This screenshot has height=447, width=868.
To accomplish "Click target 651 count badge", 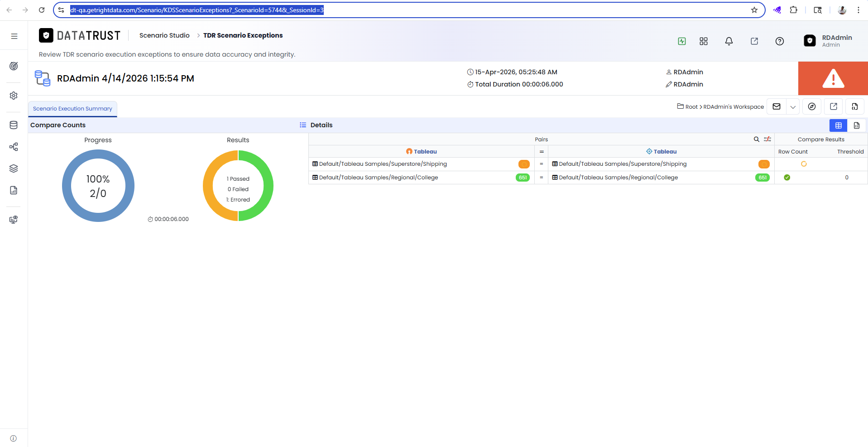I will 763,178.
